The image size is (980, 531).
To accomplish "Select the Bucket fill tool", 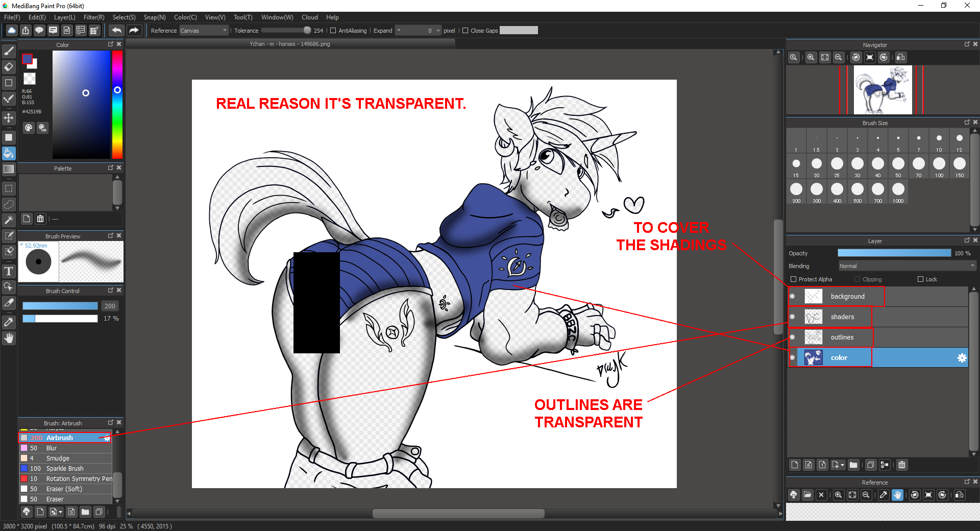I will 9,153.
